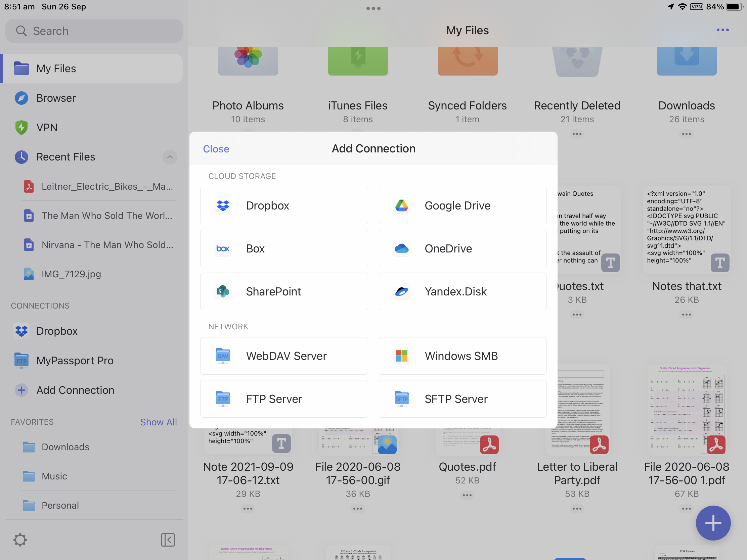747x560 pixels.
Task: Open options for Quotes.pdf
Action: pyautogui.click(x=468, y=495)
